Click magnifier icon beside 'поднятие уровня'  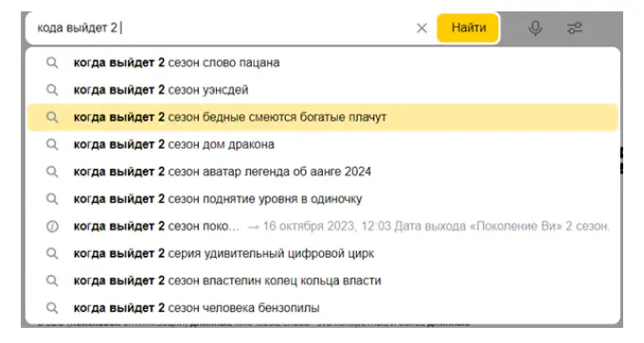[52, 199]
